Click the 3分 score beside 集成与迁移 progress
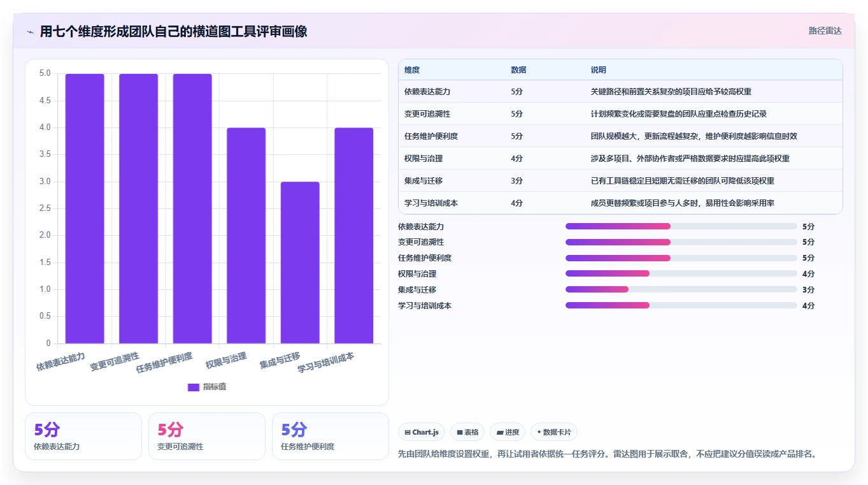Image resolution: width=868 pixels, height=485 pixels. 808,290
